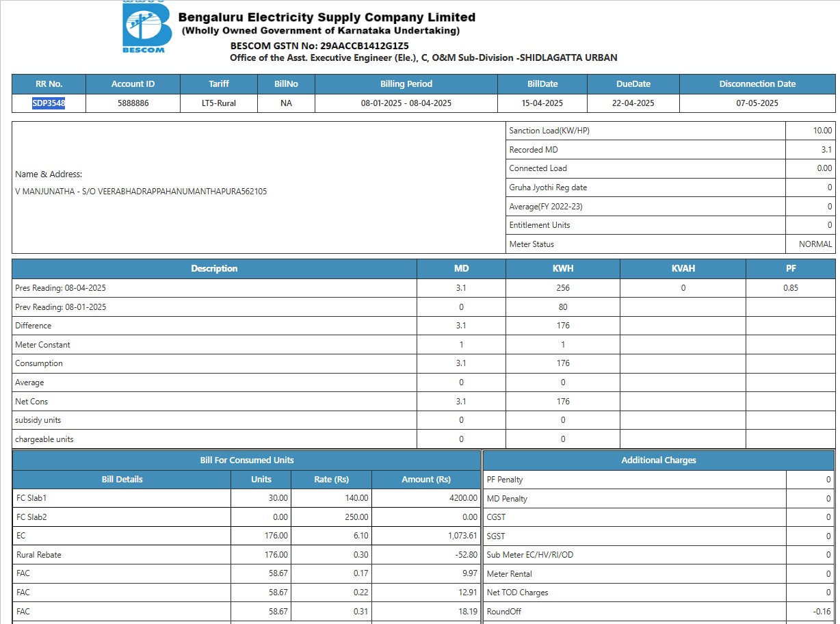Click the Gruha Jyothi Reg date label
Screen dimensions: 840x624
tap(548, 187)
